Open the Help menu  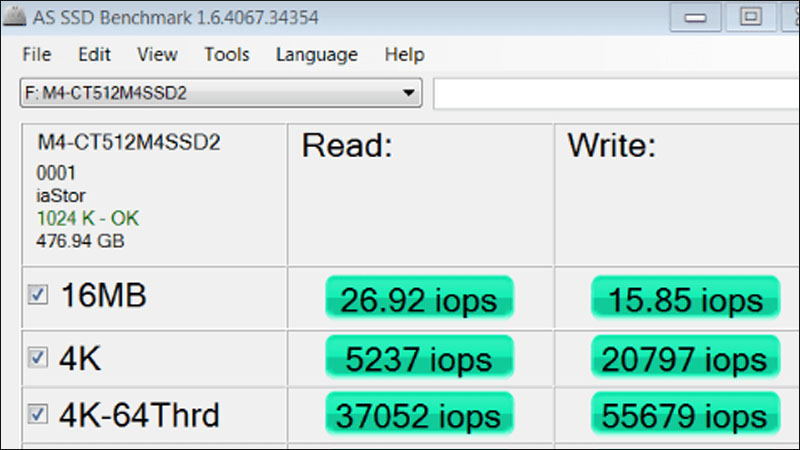coord(404,55)
